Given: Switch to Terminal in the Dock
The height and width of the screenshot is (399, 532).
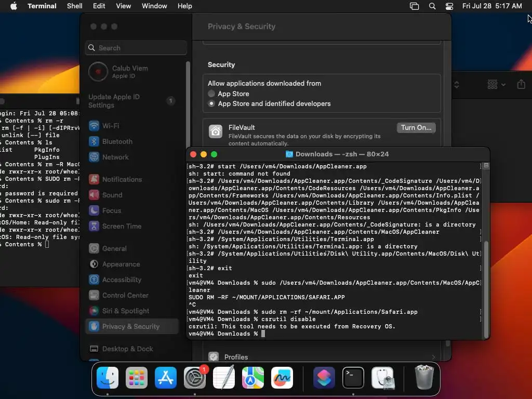Looking at the screenshot, I should (x=353, y=378).
